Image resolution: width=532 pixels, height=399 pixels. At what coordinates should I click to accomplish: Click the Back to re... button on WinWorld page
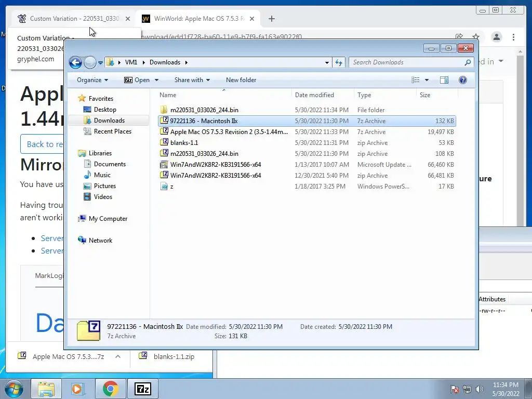(x=42, y=144)
